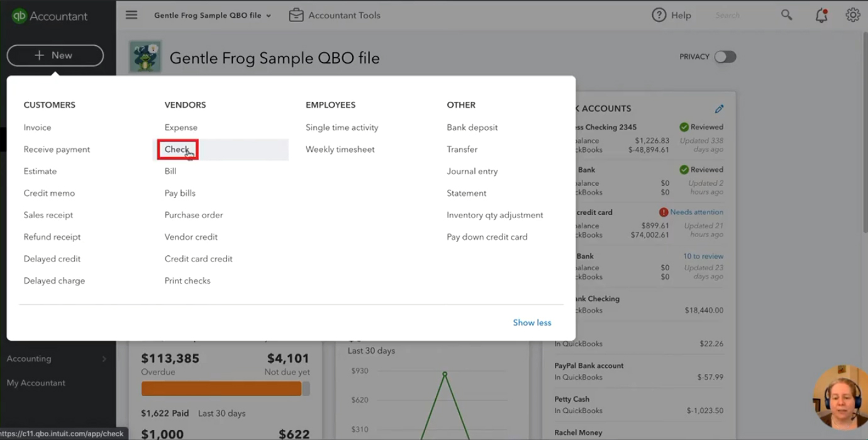
Task: Select Vendor credit
Action: [191, 237]
